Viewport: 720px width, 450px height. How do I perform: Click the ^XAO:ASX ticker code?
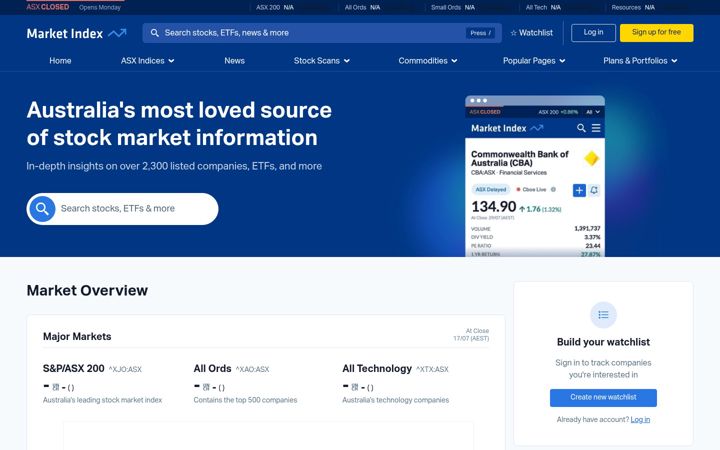tap(252, 370)
